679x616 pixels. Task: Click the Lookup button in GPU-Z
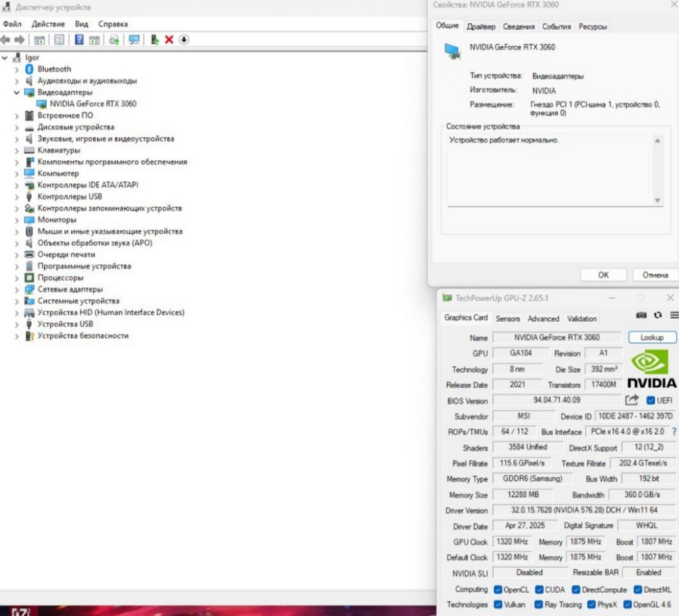652,338
